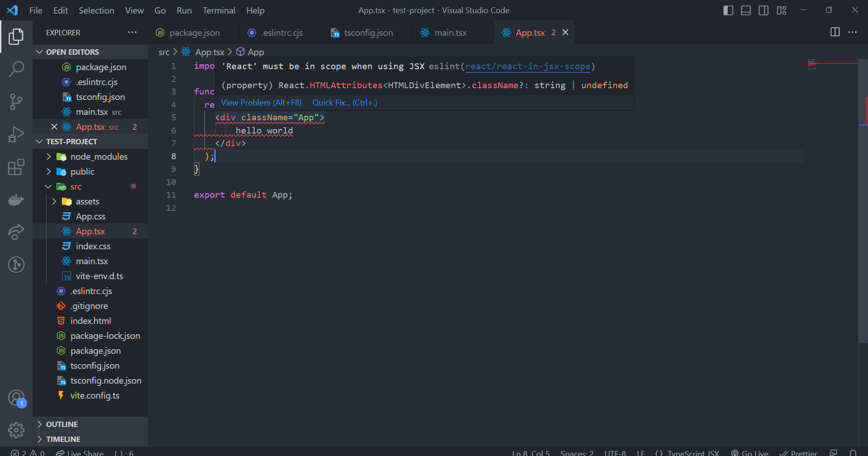Click the feedback icon in status bar
Image resolution: width=868 pixels, height=456 pixels.
[x=834, y=452]
